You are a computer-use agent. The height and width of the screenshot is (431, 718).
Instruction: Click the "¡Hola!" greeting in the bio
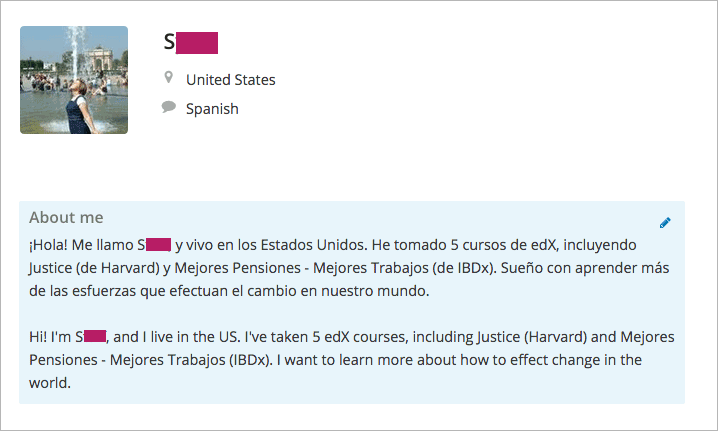point(47,244)
